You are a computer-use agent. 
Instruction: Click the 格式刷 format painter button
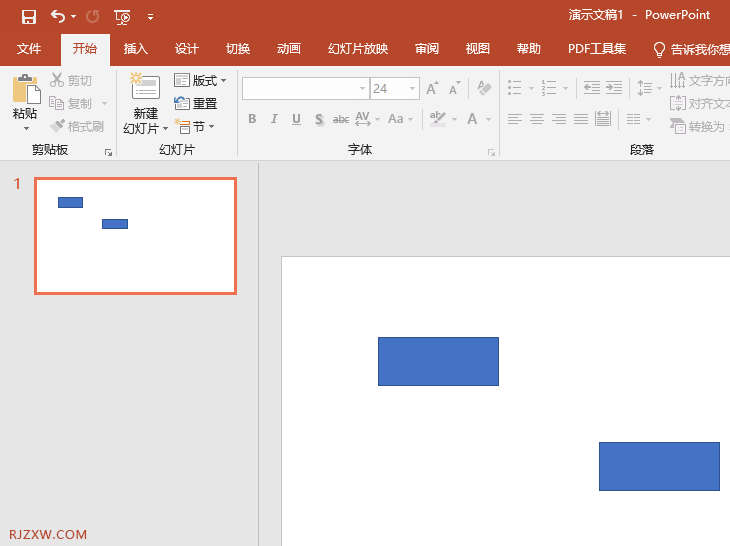pos(77,126)
